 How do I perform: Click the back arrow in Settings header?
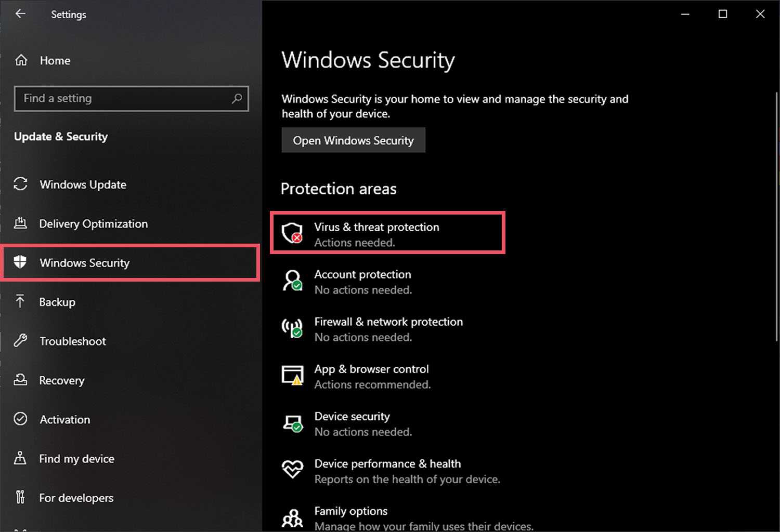point(20,14)
